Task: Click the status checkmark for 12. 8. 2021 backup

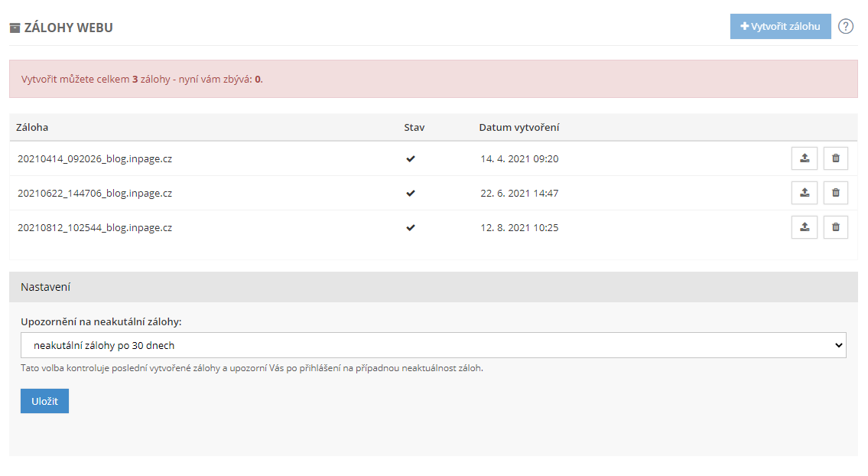Action: (411, 228)
